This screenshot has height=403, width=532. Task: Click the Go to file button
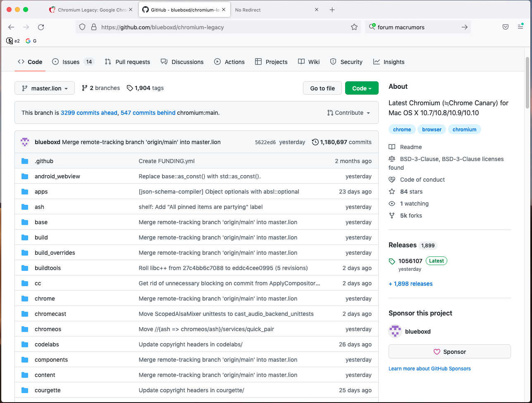322,88
